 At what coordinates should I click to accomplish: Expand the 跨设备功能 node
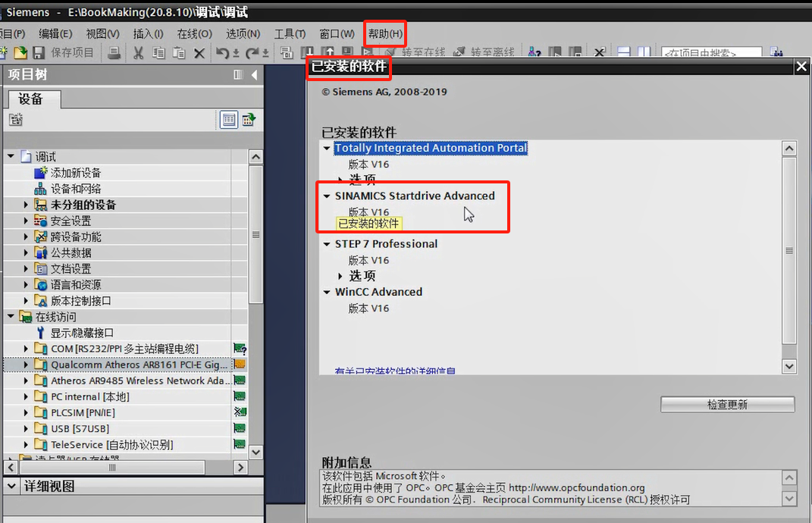tap(26, 236)
